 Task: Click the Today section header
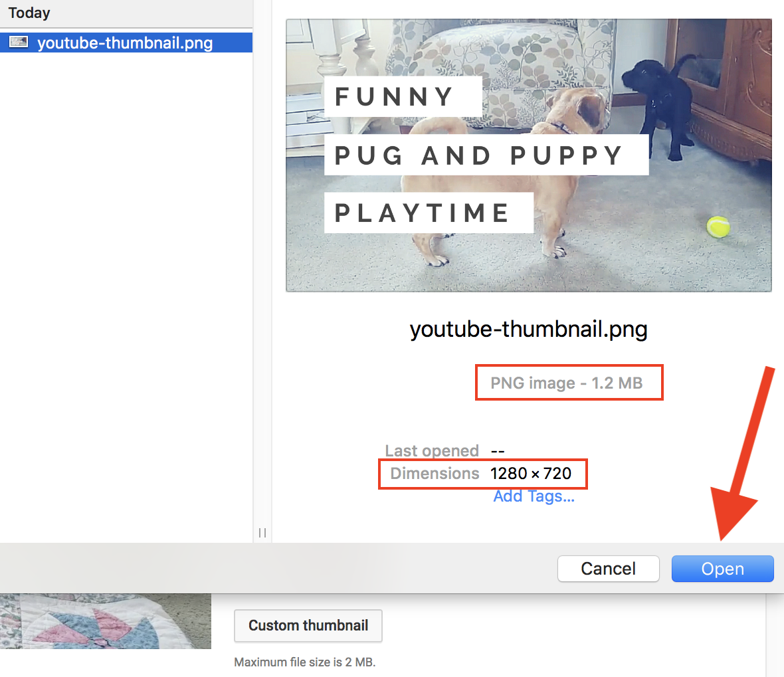coord(29,13)
